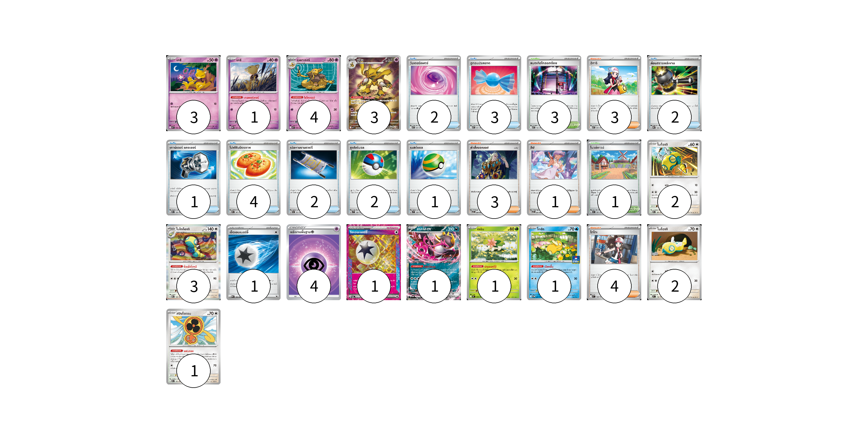The width and height of the screenshot is (868, 440).
Task: Open the basic Psychic Energy card
Action: [313, 262]
